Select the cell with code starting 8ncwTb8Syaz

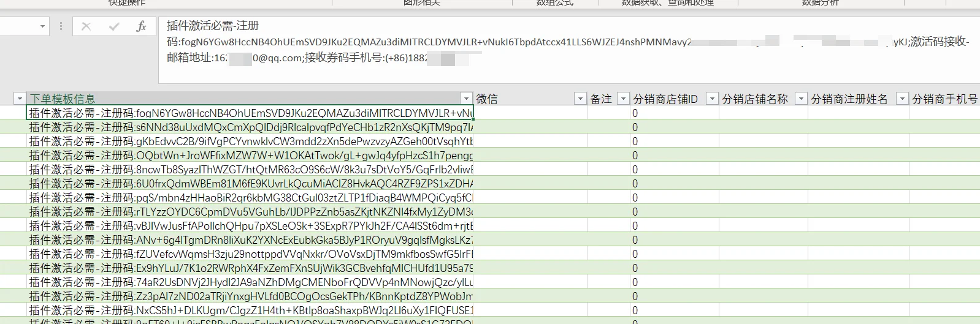click(x=250, y=169)
